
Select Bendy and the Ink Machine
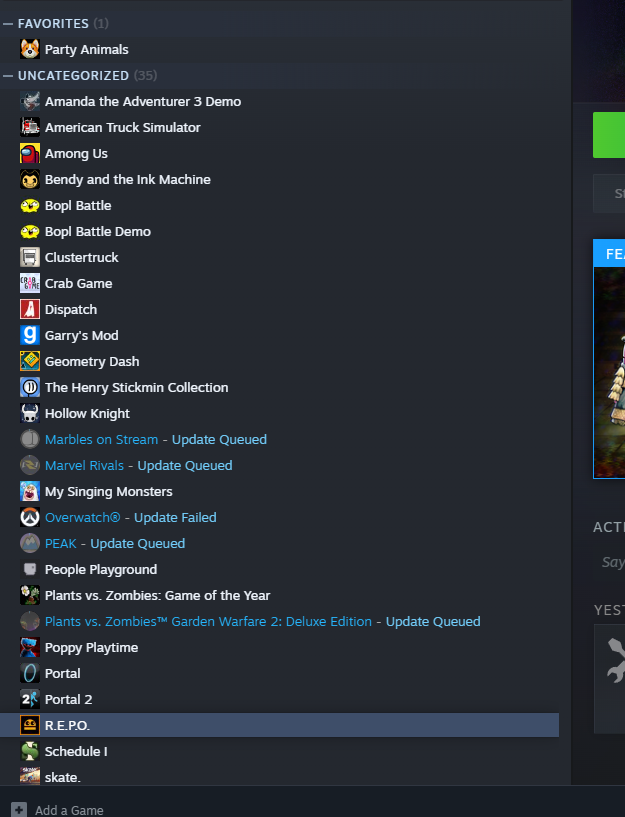pyautogui.click(x=128, y=180)
